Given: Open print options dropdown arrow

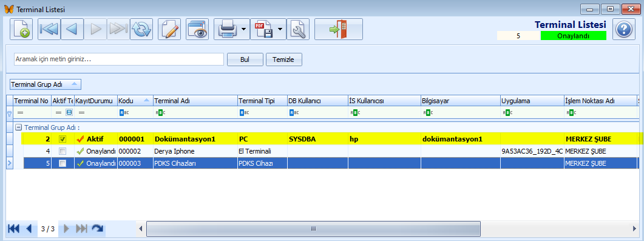Looking at the screenshot, I should [244, 29].
